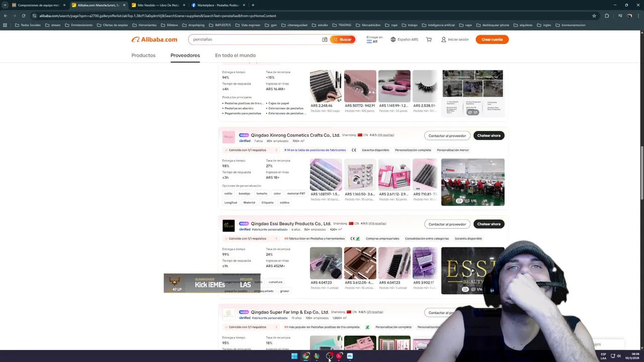The width and height of the screenshot is (644, 362).
Task: Open Windows Start menu icon
Action: [x=294, y=356]
